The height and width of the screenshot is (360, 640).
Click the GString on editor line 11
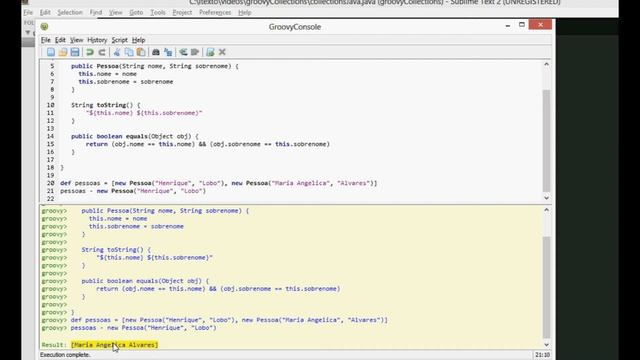[144, 113]
